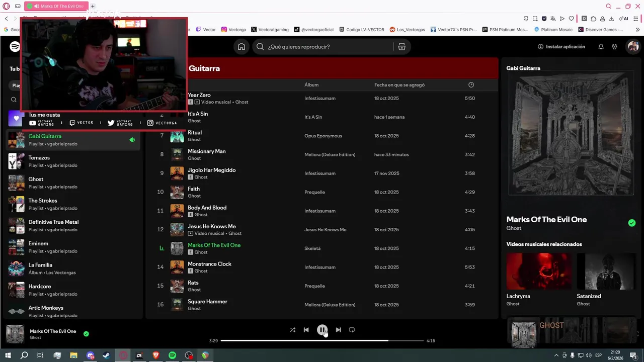Click the large album artwork in right panel
This screenshot has height=362, width=644.
tap(571, 132)
